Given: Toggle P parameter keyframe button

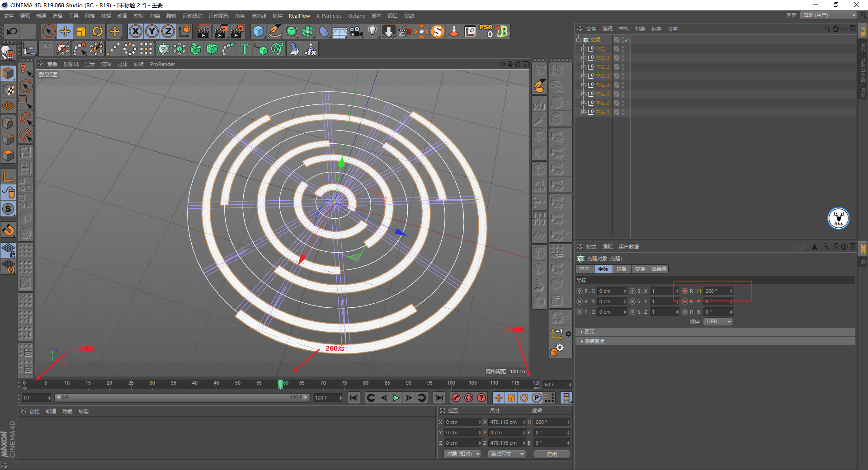Looking at the screenshot, I should coord(537,398).
